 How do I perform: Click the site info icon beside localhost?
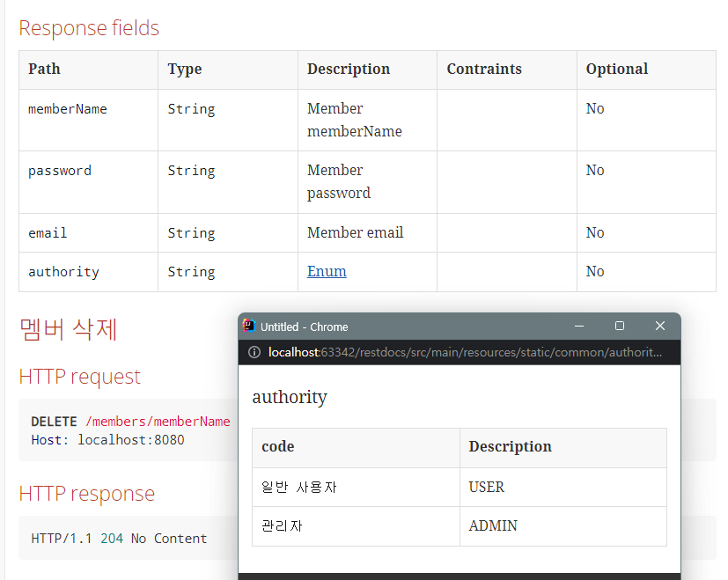tap(254, 352)
